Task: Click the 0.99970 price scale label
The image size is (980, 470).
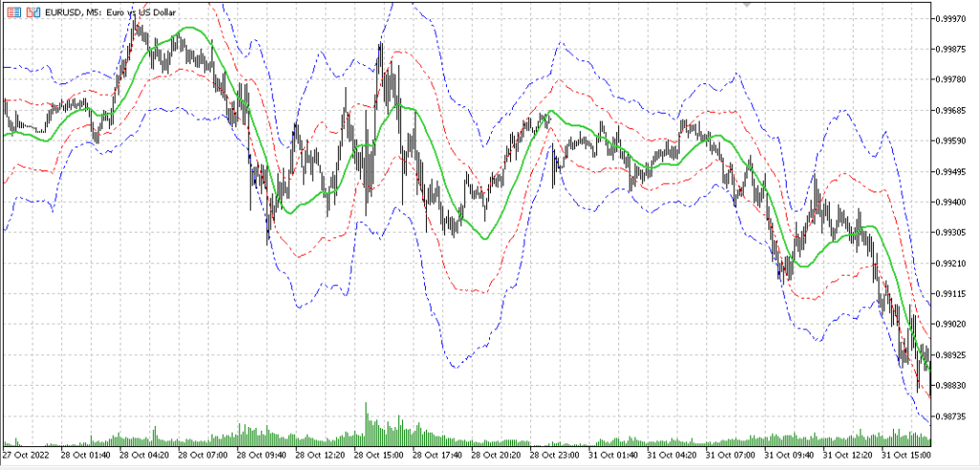Action: 952,18
